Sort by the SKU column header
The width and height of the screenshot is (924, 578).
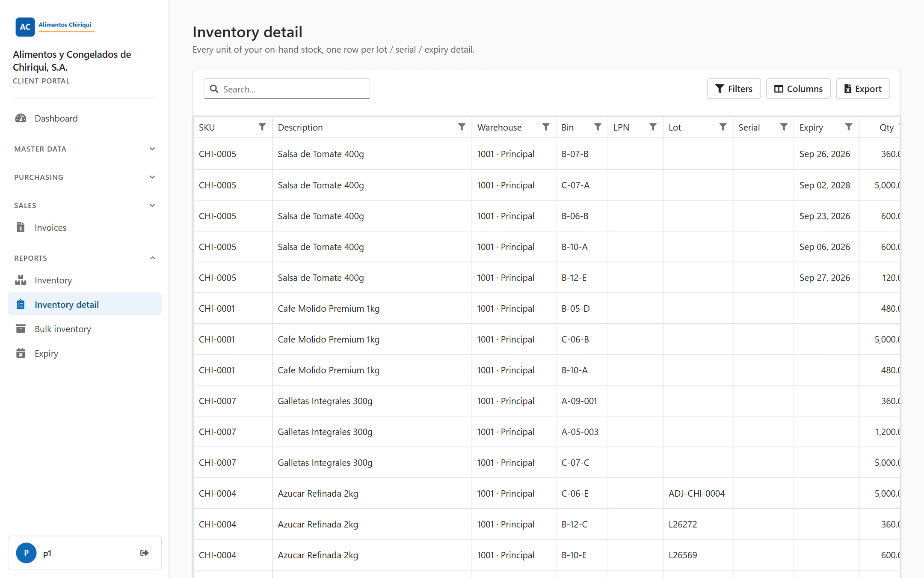(x=207, y=127)
